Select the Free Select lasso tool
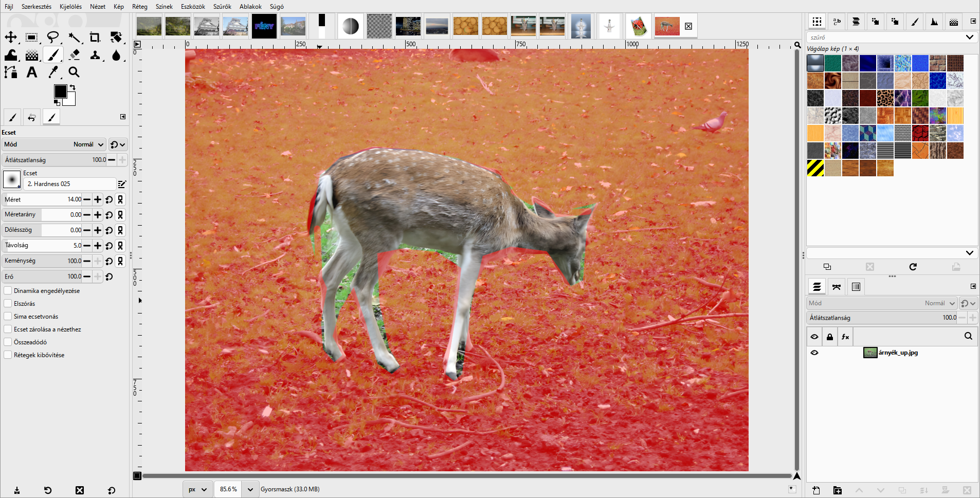 (53, 37)
